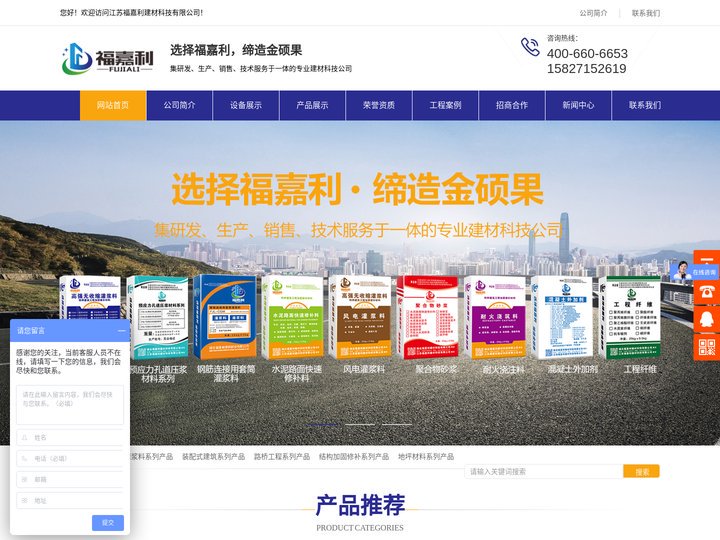The image size is (720, 540).
Task: Open 工程案例 navigation item
Action: 445,105
